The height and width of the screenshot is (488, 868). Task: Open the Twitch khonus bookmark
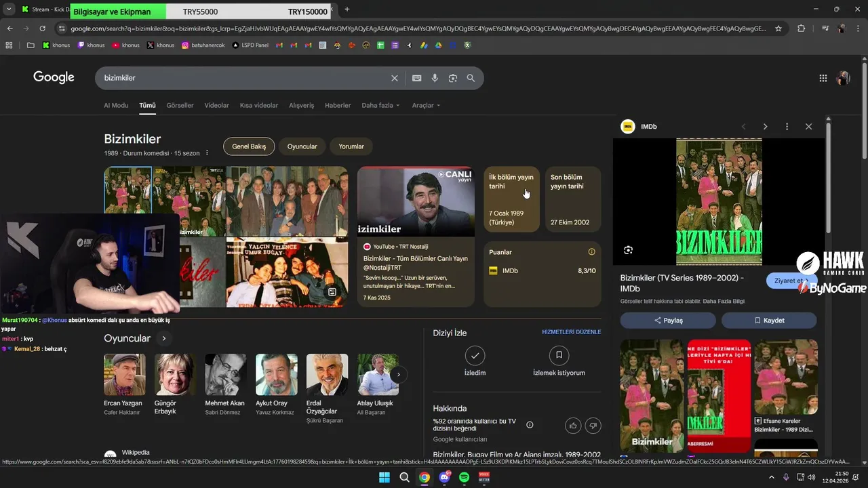pyautogui.click(x=92, y=45)
